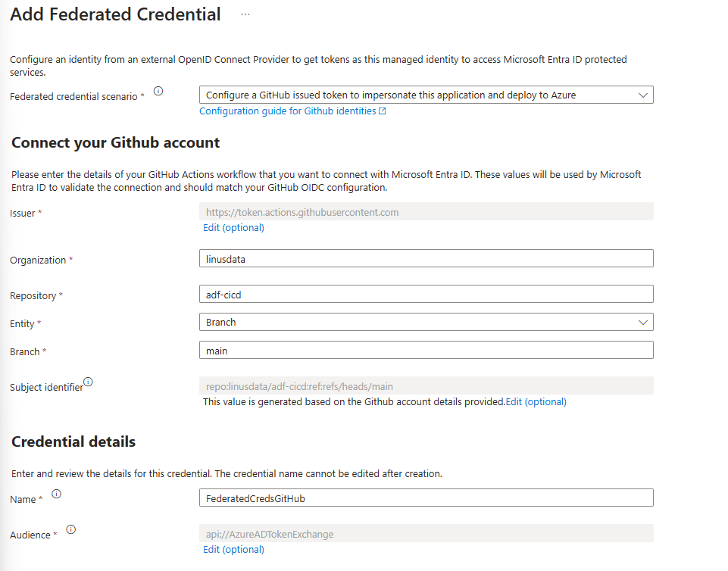Open the Entity dropdown showing Branch
Viewport: 728px width, 571px height.
(x=426, y=322)
